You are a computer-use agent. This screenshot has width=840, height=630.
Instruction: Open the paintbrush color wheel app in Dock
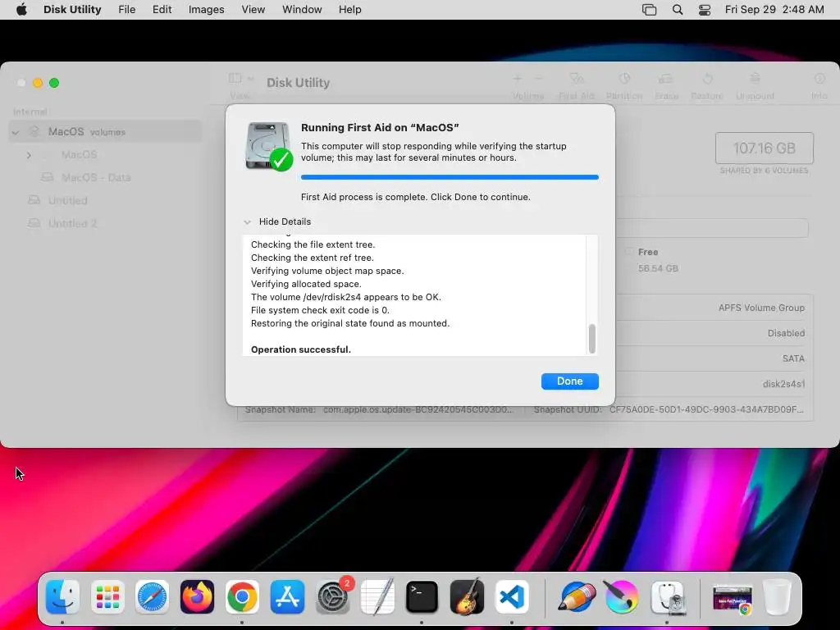(x=622, y=597)
